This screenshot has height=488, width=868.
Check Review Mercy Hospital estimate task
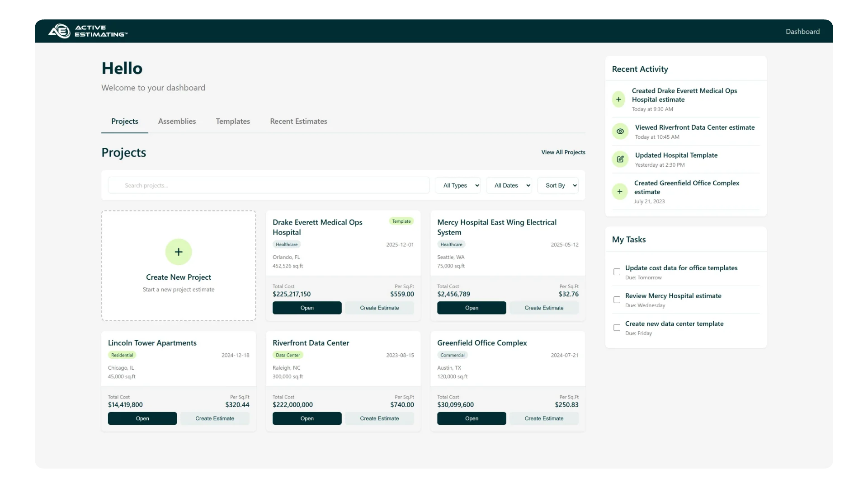617,300
